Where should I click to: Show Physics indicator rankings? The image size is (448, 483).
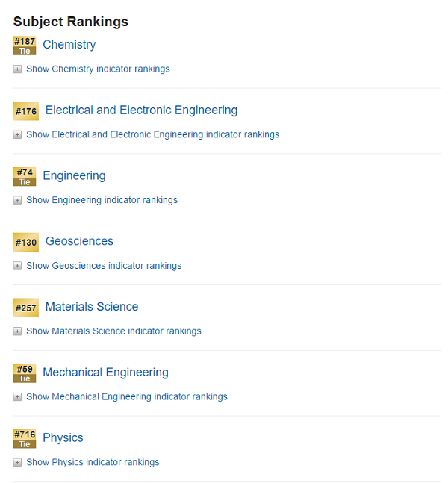(93, 462)
